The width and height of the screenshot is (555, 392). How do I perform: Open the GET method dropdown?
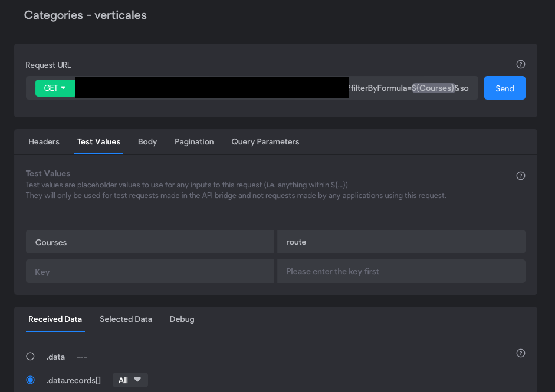(55, 88)
